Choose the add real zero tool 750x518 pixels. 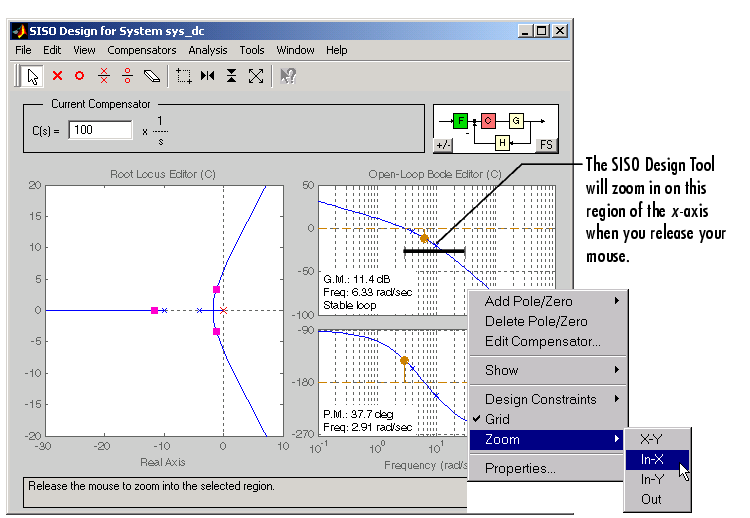[79, 76]
